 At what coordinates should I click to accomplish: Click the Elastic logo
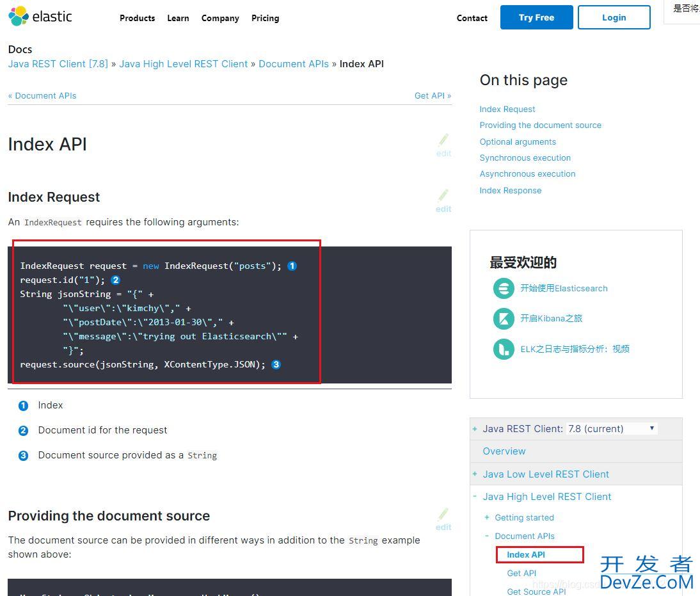point(40,17)
